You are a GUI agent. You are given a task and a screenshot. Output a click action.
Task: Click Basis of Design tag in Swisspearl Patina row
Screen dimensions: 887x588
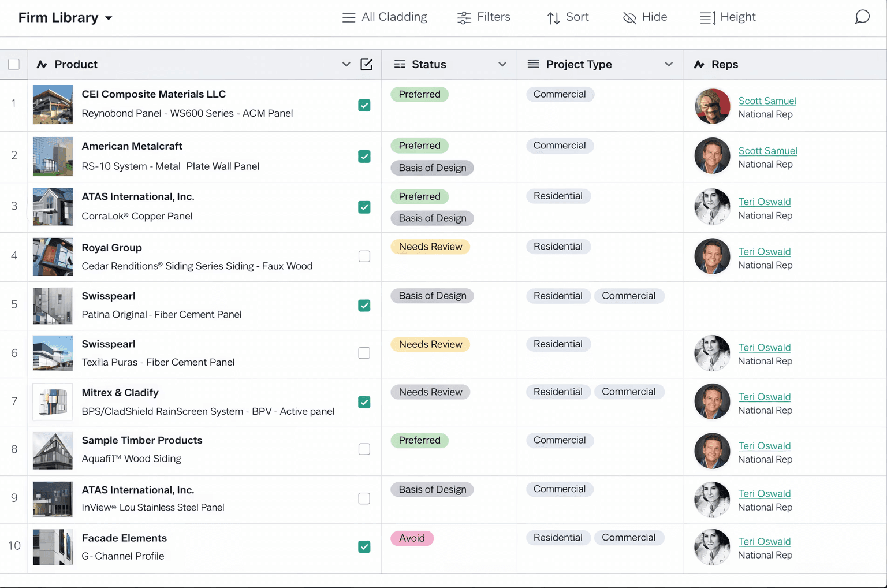432,296
